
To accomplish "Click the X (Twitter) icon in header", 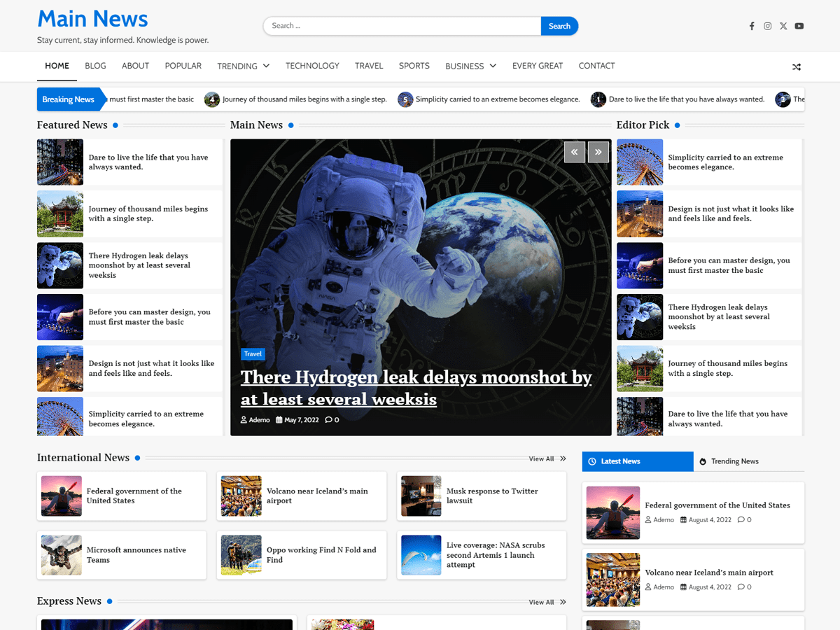I will [783, 26].
